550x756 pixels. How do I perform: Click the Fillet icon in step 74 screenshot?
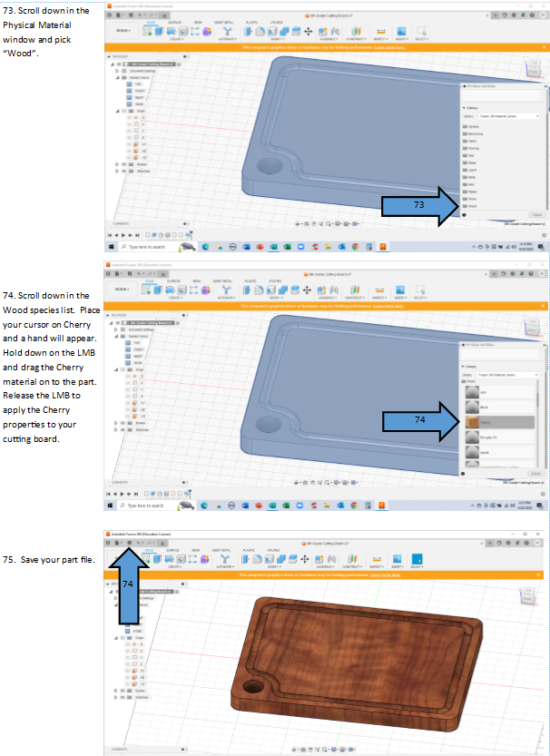(259, 290)
